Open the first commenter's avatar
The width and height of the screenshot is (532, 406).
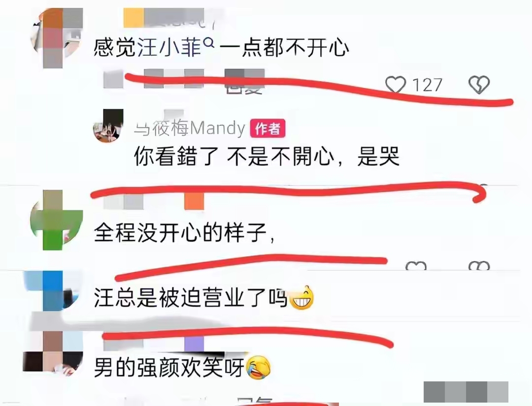coord(57,38)
